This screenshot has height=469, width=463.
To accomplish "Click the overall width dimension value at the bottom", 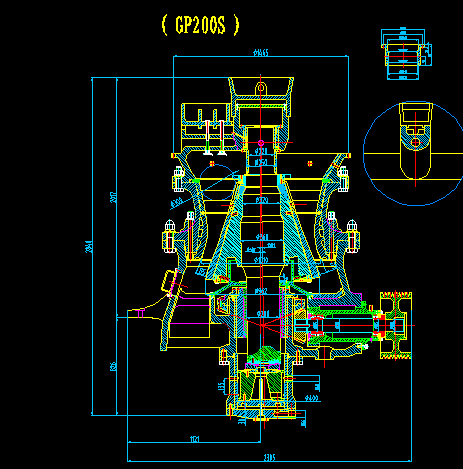I will [269, 457].
